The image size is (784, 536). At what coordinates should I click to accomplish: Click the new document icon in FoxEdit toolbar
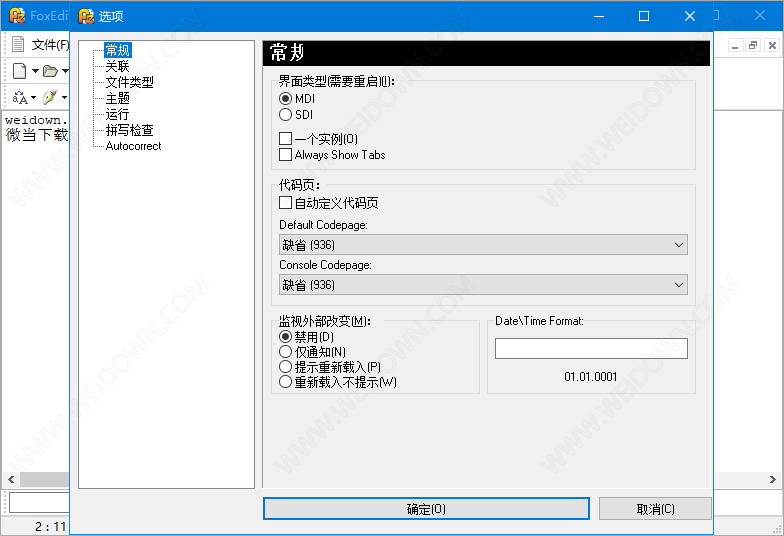[x=20, y=71]
